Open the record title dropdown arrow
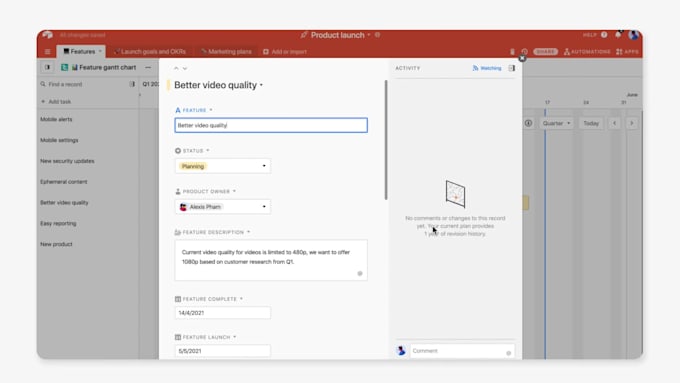 (262, 85)
